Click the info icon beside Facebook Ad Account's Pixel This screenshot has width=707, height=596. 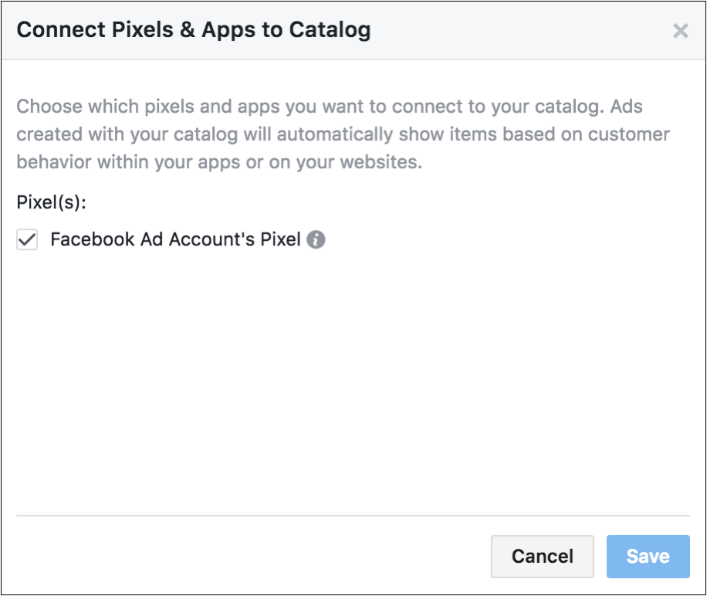tap(316, 239)
